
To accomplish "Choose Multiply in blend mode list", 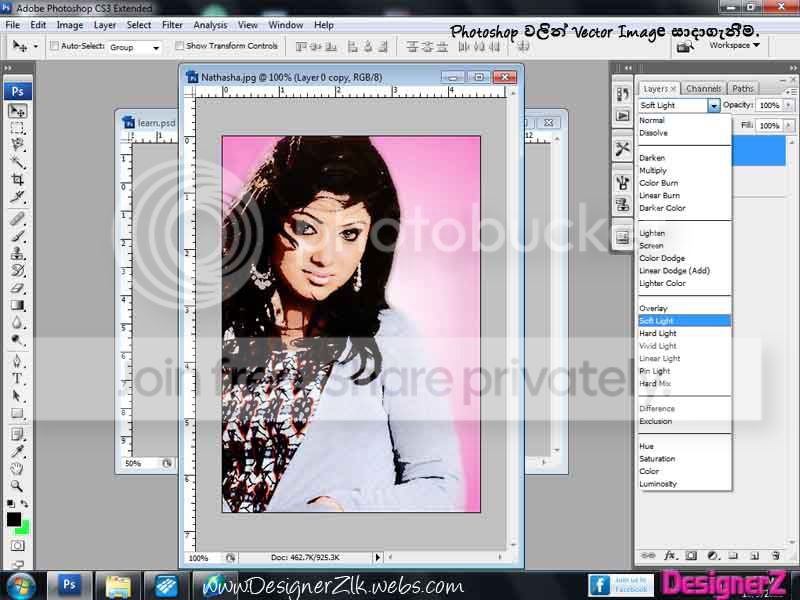I will [653, 170].
